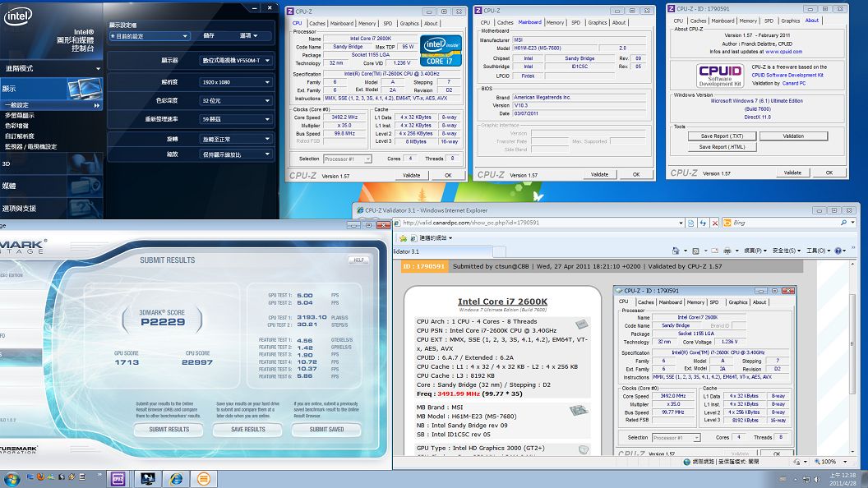Open the Safety (S) menu in Internet Explorer
The image size is (868, 488).
787,251
